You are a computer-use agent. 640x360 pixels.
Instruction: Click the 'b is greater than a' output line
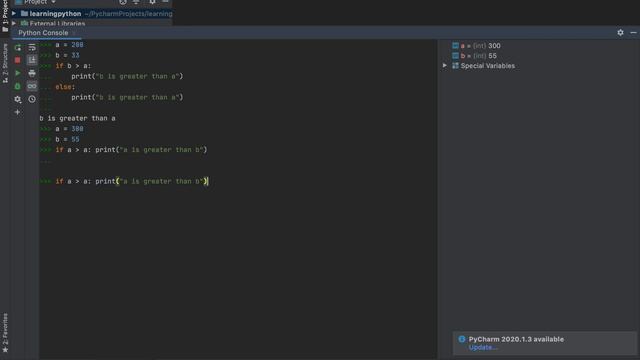click(x=78, y=118)
